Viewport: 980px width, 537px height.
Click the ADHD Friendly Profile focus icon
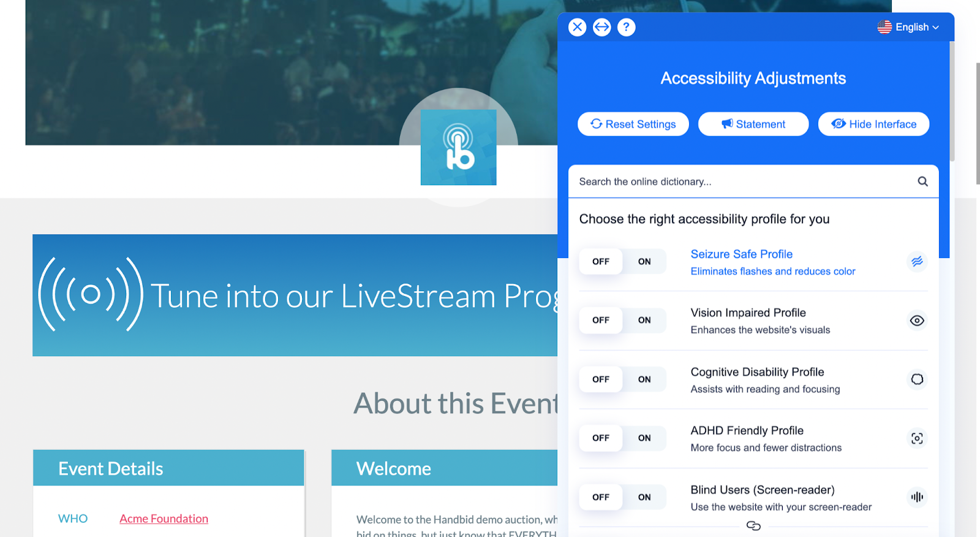pyautogui.click(x=917, y=438)
